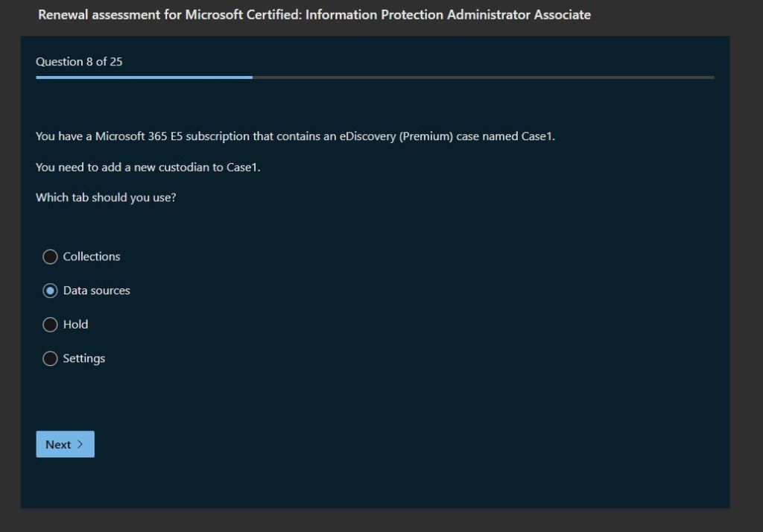Click the filled blue portion of progress bar
The width and height of the screenshot is (763, 532).
pyautogui.click(x=144, y=77)
